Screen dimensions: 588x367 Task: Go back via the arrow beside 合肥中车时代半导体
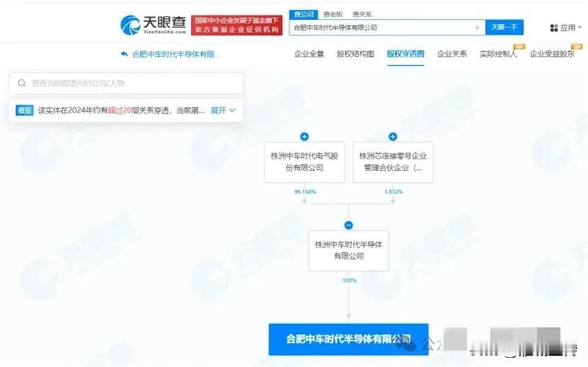coord(124,54)
